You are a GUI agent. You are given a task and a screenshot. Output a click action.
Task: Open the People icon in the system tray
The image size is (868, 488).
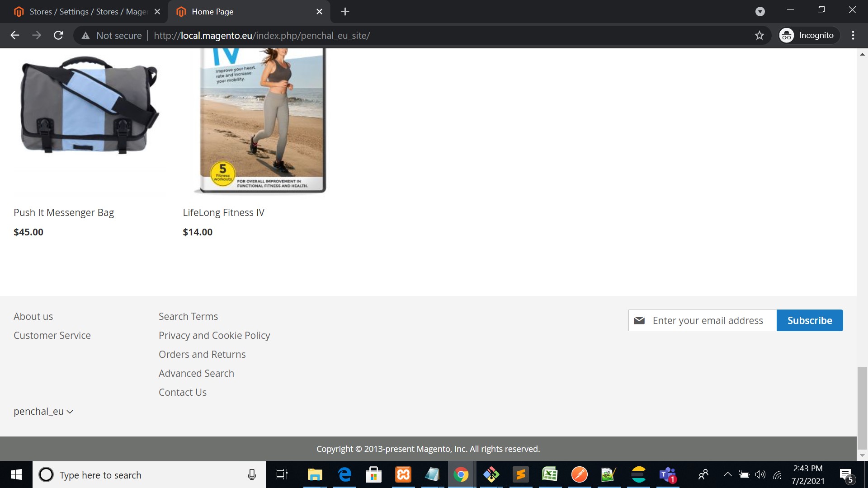click(x=703, y=474)
